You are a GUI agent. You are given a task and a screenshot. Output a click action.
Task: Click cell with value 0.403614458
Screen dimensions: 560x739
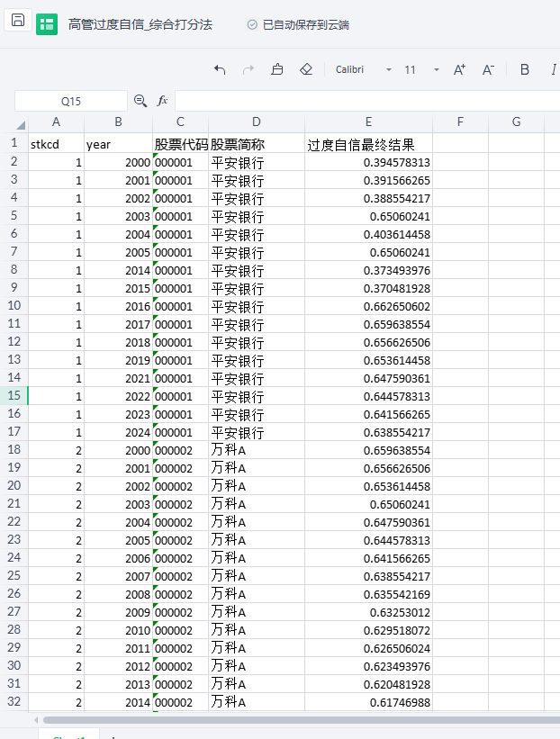point(368,234)
